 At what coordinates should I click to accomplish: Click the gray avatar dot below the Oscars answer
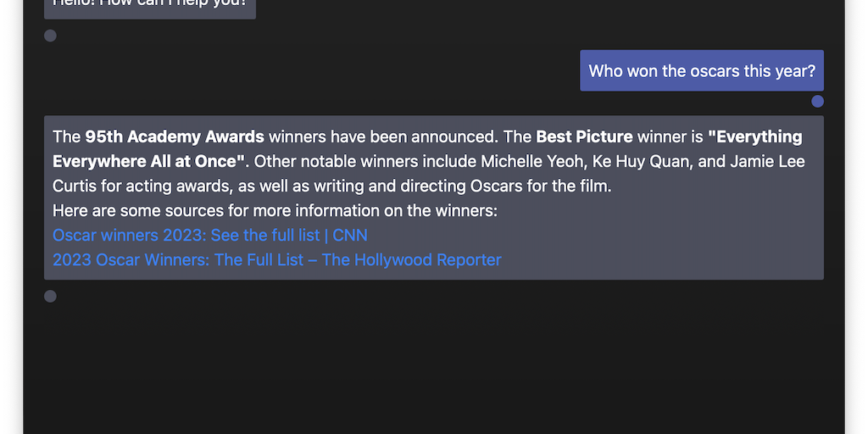[50, 296]
